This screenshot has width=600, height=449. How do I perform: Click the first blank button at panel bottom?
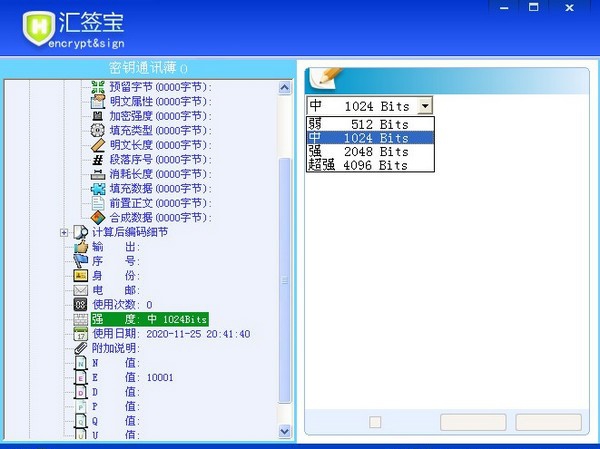point(473,422)
